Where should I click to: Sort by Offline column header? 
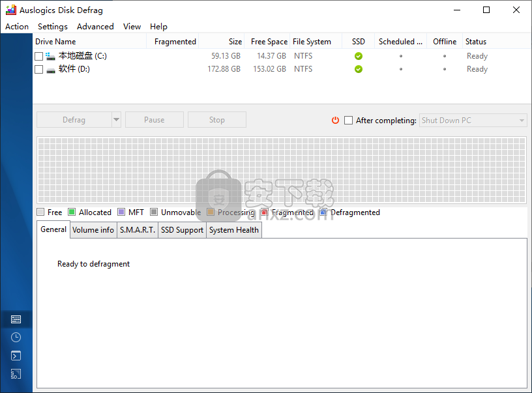[x=445, y=41]
